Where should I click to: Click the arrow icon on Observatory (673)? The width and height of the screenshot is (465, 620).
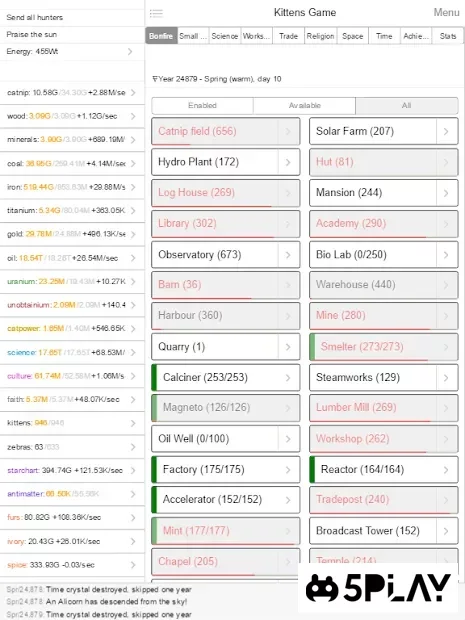[x=288, y=255]
